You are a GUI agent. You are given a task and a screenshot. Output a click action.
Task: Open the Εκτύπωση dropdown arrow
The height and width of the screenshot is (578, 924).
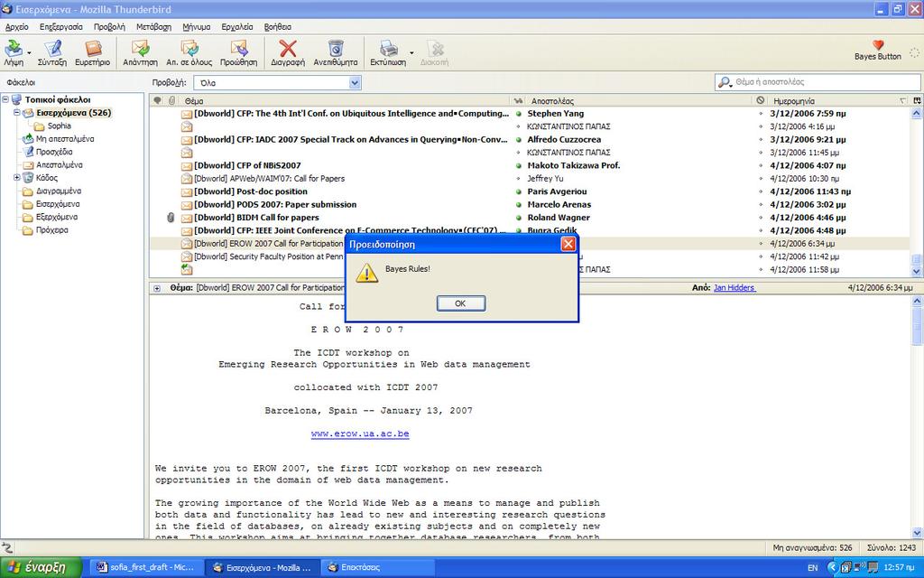(411, 53)
